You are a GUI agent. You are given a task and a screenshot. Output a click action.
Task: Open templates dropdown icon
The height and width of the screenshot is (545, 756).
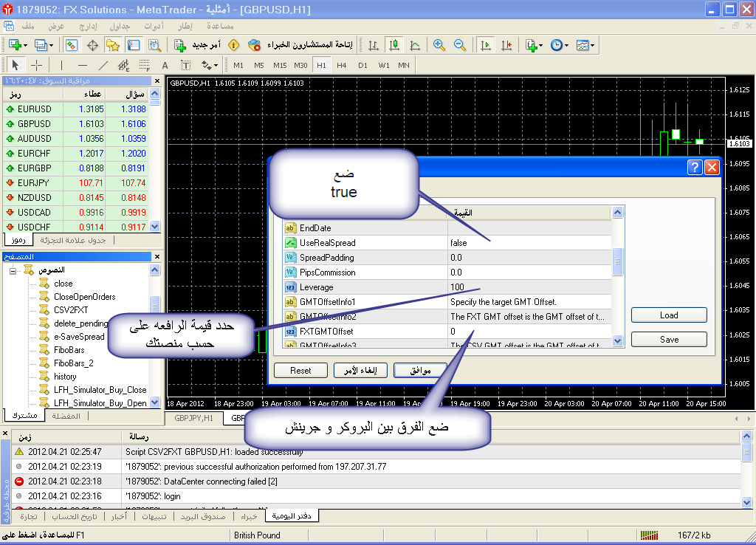coord(585,45)
